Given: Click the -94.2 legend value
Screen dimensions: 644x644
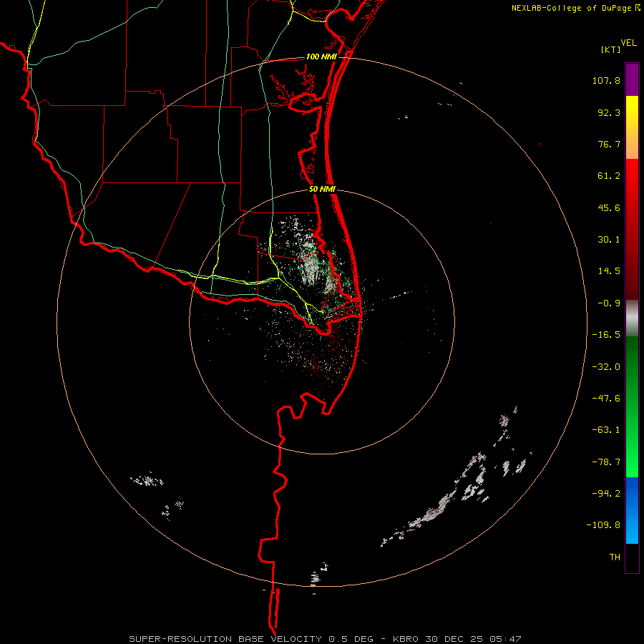Looking at the screenshot, I should 606,494.
